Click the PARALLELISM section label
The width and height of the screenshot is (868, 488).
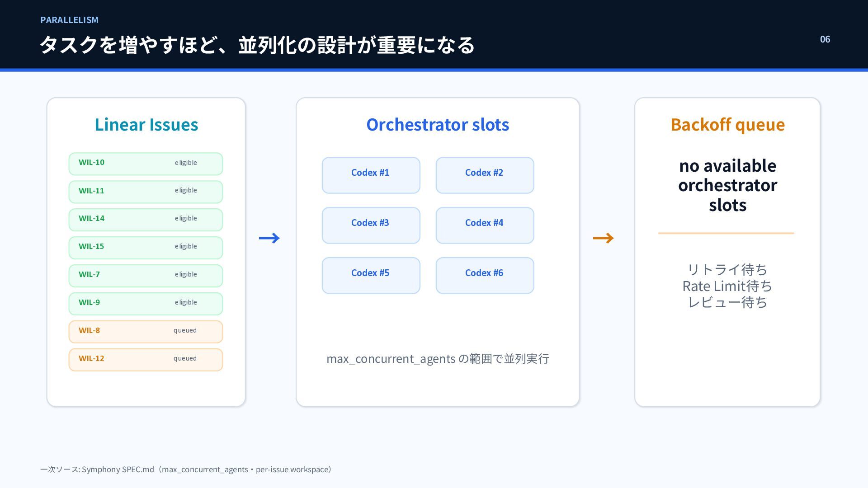[x=69, y=20]
